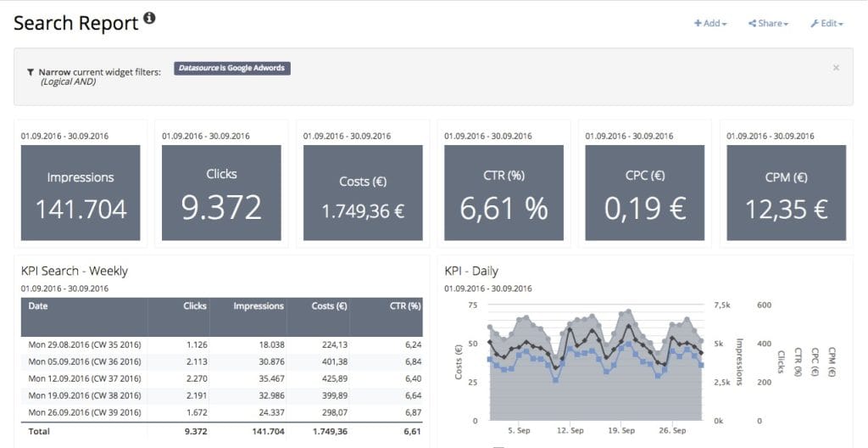Open the Share dropdown menu
The width and height of the screenshot is (868, 448).
click(x=768, y=24)
